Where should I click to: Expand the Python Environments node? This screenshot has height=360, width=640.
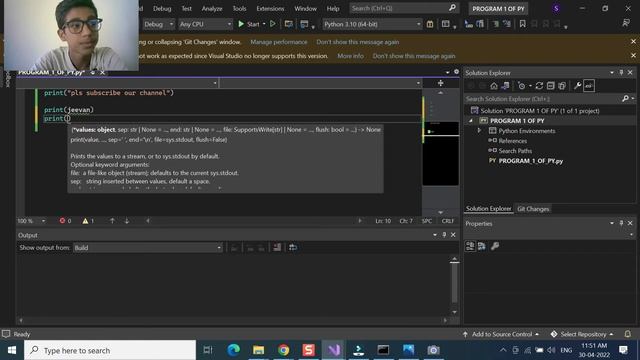point(480,131)
